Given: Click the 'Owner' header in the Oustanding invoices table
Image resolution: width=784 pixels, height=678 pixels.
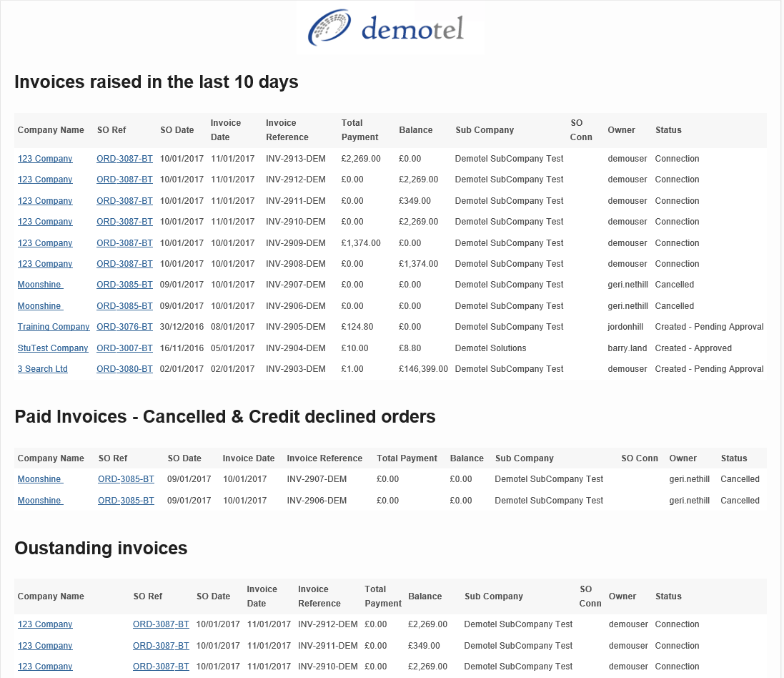Looking at the screenshot, I should click(622, 596).
